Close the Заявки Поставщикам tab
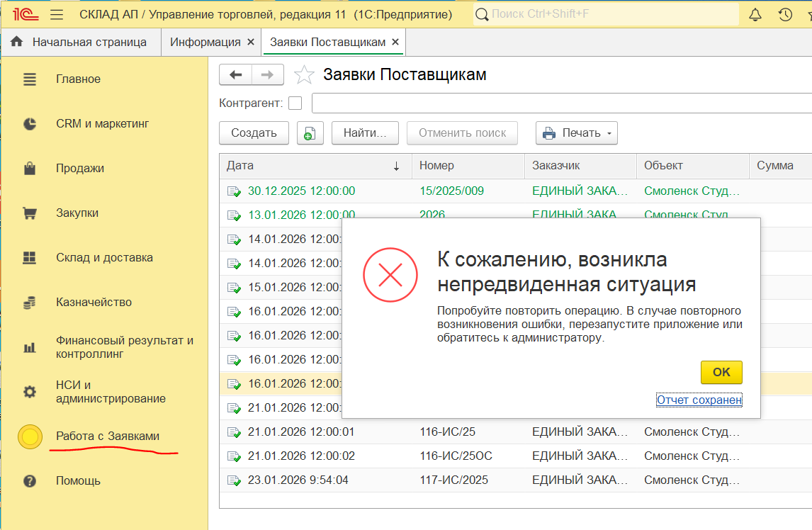 coord(395,43)
